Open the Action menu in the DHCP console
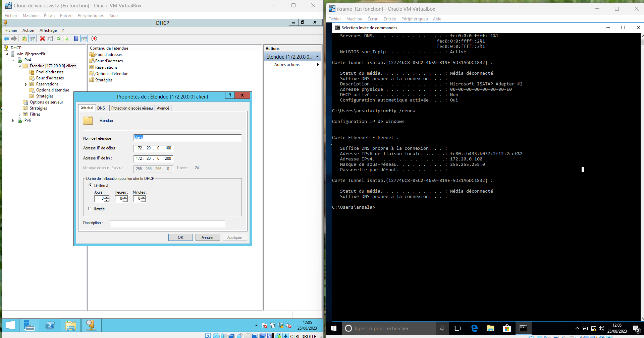 (28, 30)
